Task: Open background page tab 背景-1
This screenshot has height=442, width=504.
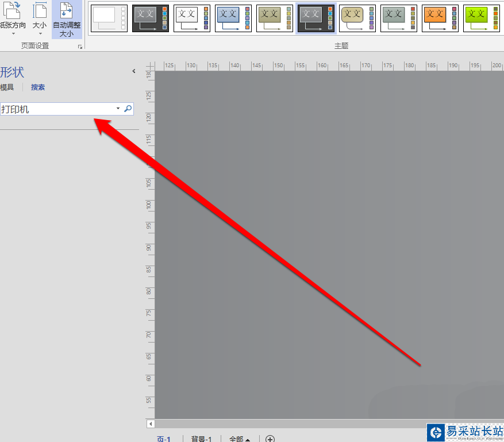Action: pos(202,439)
